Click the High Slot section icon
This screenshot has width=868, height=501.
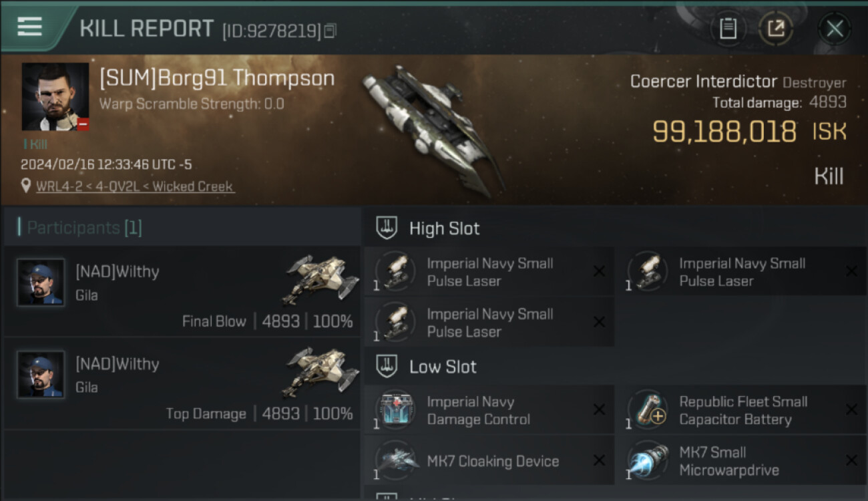(387, 228)
